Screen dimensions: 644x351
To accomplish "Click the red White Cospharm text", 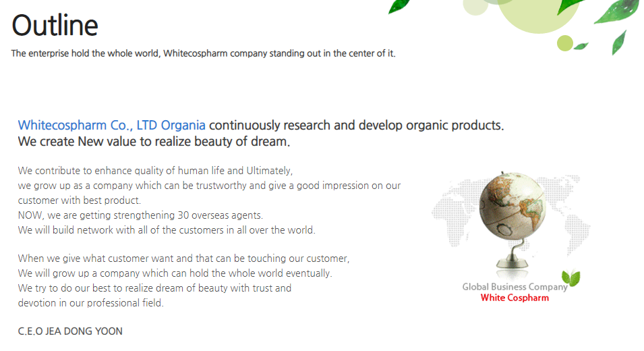I will [515, 298].
